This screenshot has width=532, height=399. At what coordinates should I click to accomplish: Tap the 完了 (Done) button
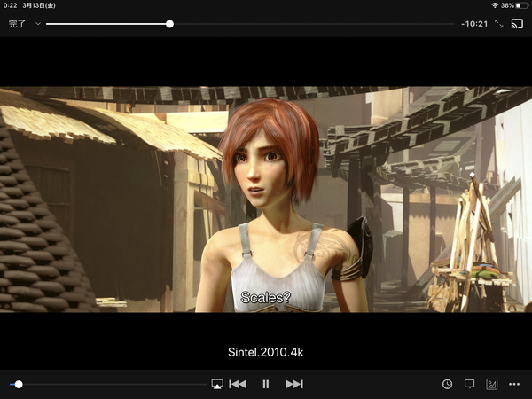(17, 24)
